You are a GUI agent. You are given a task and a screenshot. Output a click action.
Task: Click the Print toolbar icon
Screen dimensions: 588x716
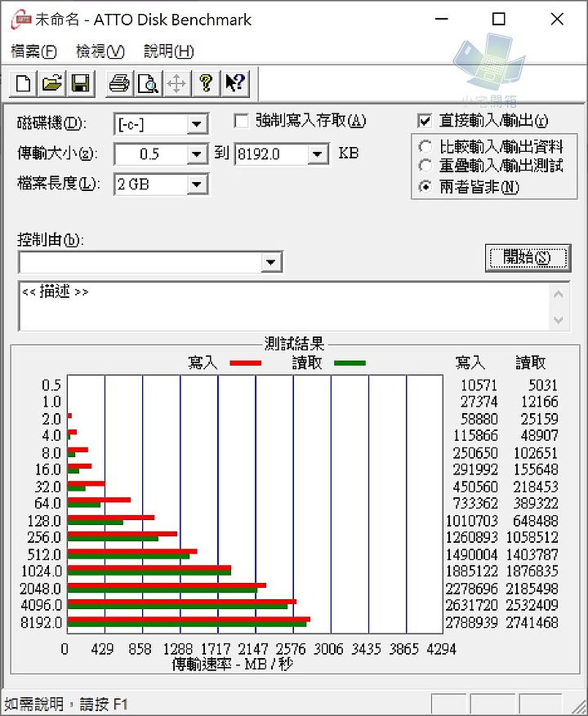(119, 83)
